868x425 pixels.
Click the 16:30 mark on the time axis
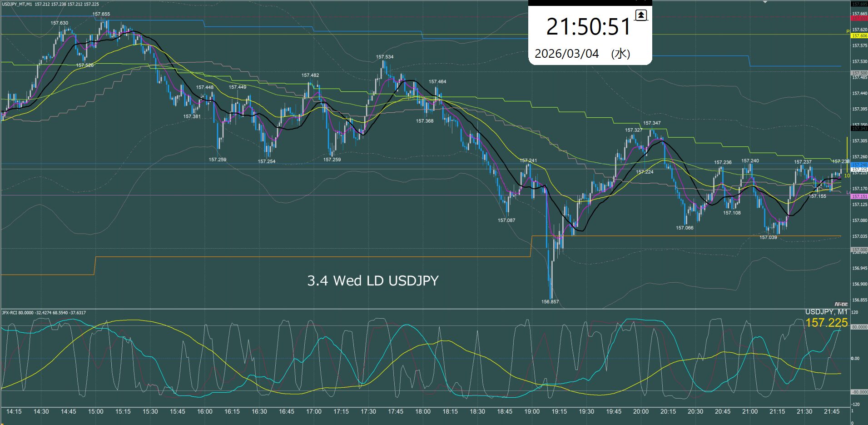coord(259,411)
